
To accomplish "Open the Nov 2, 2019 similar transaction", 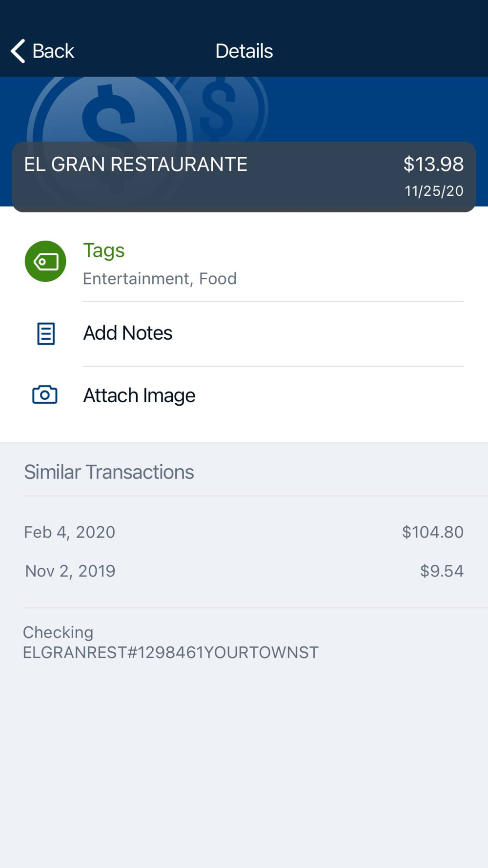I will pos(70,571).
